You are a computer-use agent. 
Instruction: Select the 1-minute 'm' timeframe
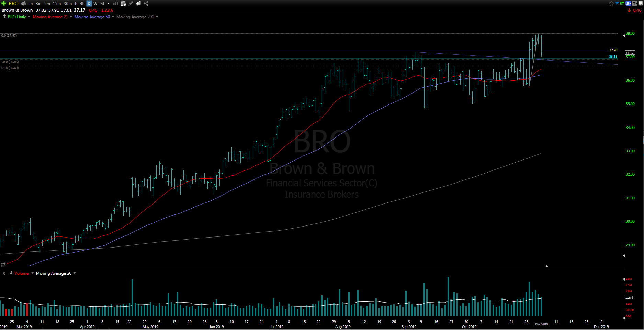point(31,4)
